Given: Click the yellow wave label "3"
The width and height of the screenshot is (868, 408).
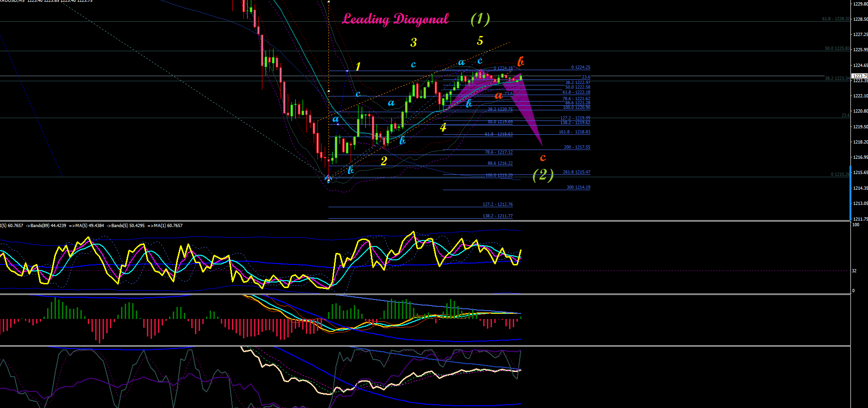Looking at the screenshot, I should pyautogui.click(x=413, y=42).
